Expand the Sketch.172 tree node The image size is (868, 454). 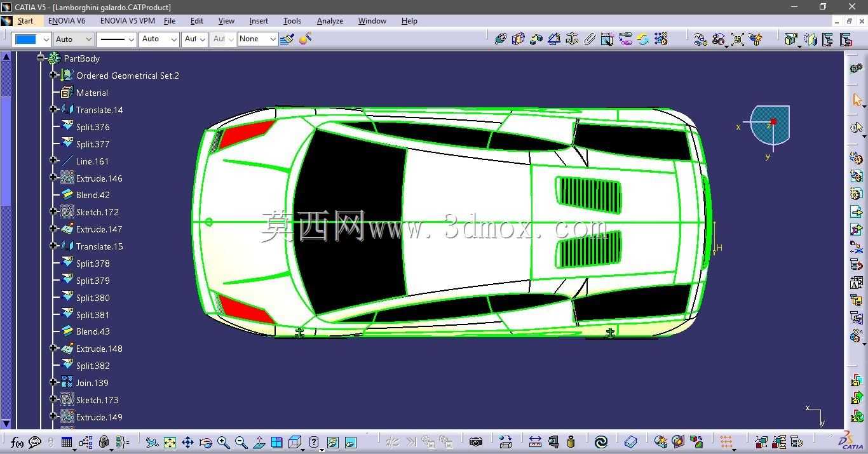point(54,211)
